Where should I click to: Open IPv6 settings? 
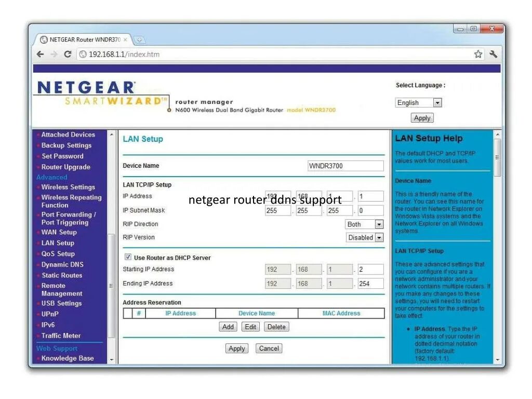[x=48, y=325]
